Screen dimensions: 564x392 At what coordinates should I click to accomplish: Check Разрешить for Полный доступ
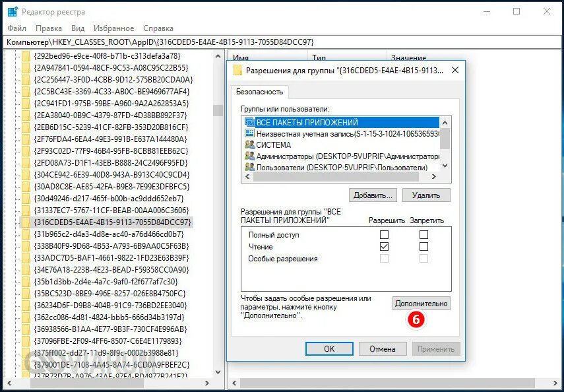pyautogui.click(x=384, y=235)
